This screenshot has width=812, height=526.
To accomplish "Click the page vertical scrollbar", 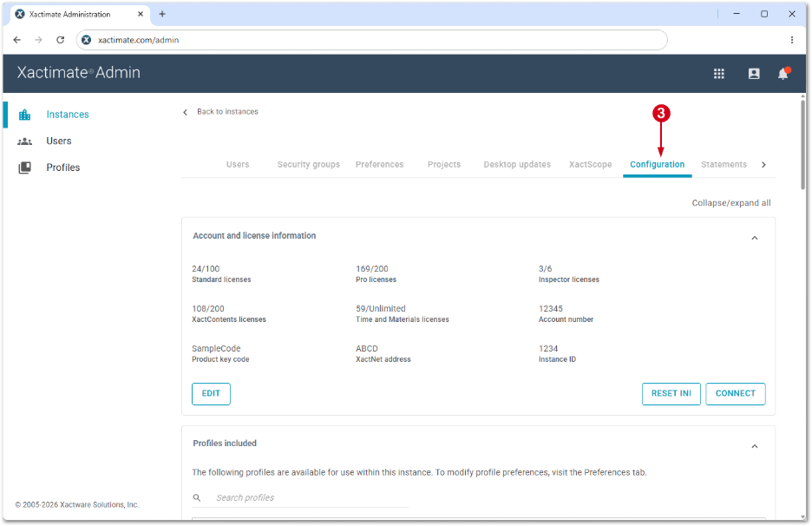I will pyautogui.click(x=802, y=144).
